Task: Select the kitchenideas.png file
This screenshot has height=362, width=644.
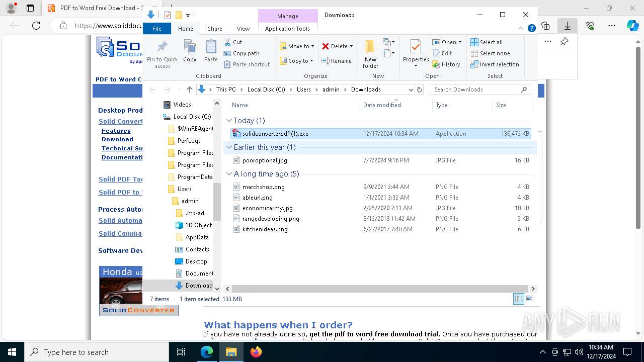Action: coord(380,229)
